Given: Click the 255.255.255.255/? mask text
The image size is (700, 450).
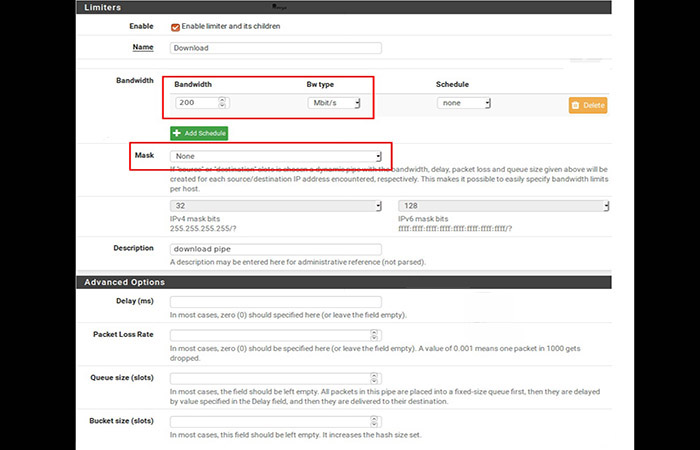Looking at the screenshot, I should (203, 229).
